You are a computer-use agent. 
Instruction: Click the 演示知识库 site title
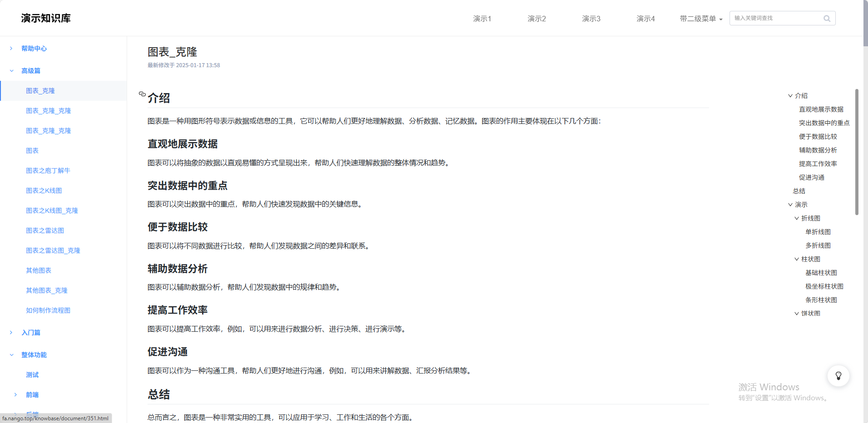click(x=46, y=18)
